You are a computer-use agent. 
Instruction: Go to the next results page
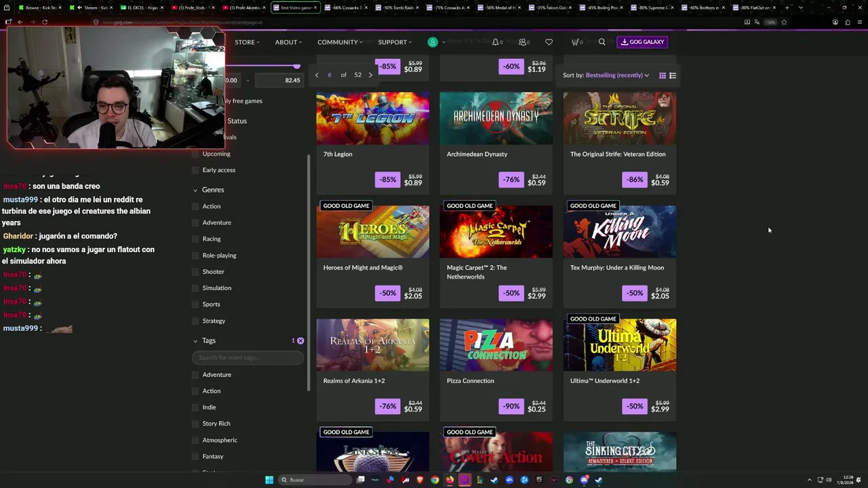coord(370,75)
